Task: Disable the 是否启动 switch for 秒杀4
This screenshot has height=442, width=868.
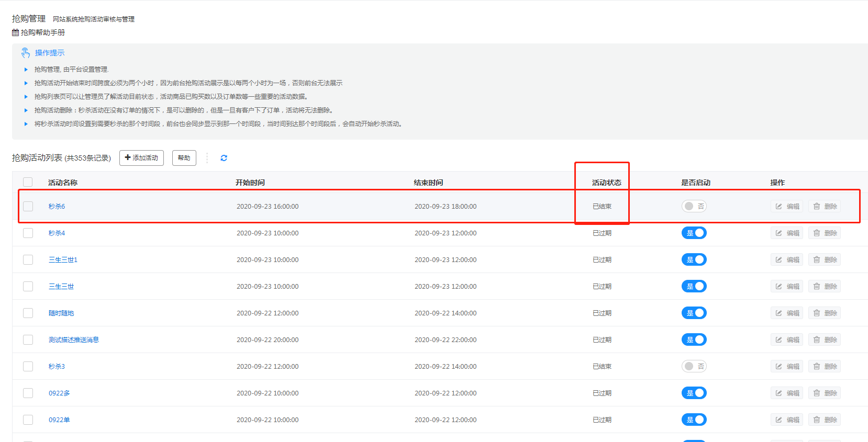Action: [x=694, y=233]
